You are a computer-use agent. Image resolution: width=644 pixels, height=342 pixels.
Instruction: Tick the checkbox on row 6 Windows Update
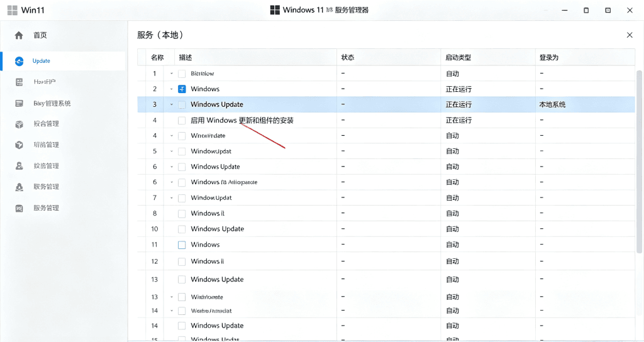(x=182, y=167)
